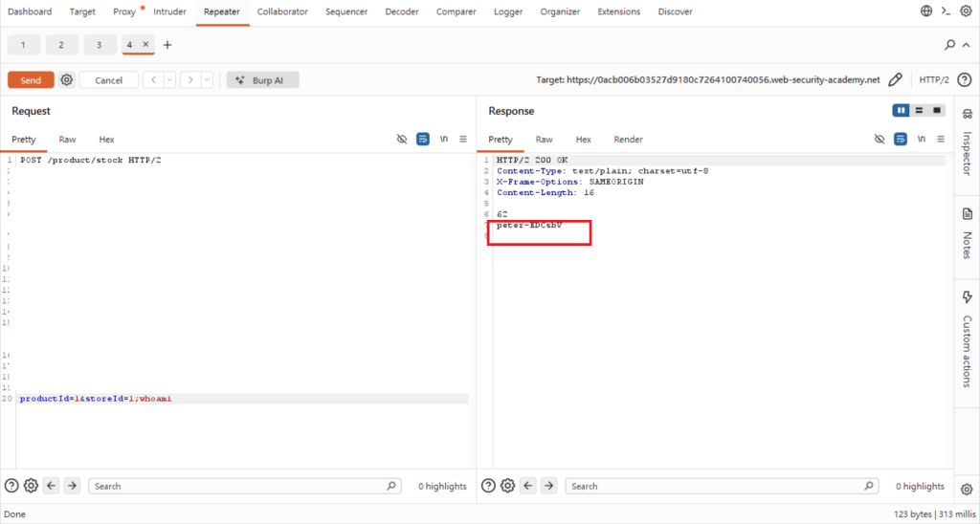Open the Notes side panel
The width and height of the screenshot is (980, 524).
click(x=967, y=233)
